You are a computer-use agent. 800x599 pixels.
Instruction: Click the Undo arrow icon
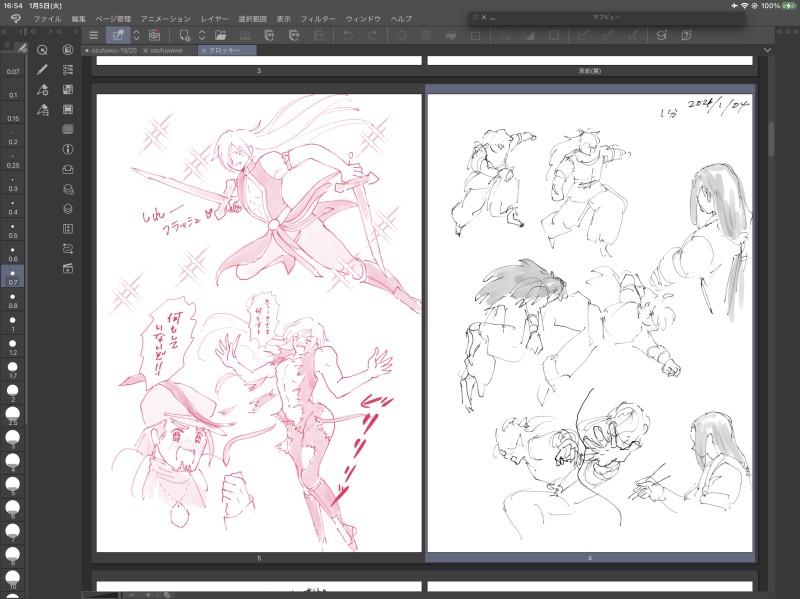point(347,35)
